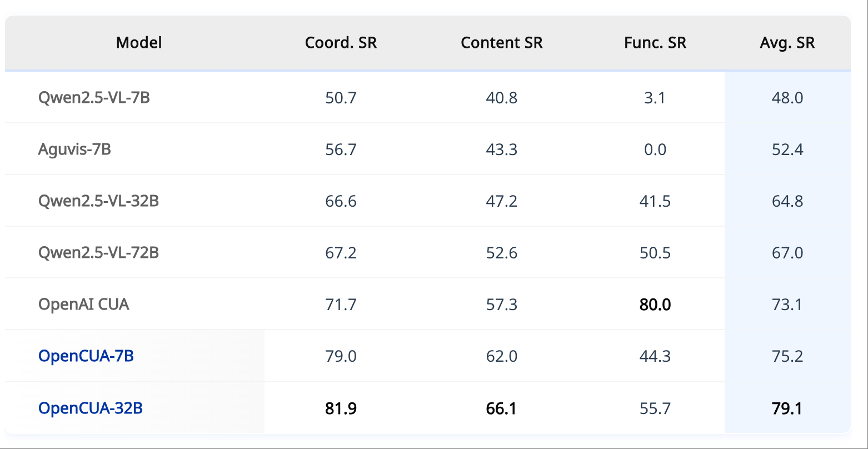The image size is (868, 449).
Task: Select the Coord. SR column header
Action: pyautogui.click(x=341, y=42)
